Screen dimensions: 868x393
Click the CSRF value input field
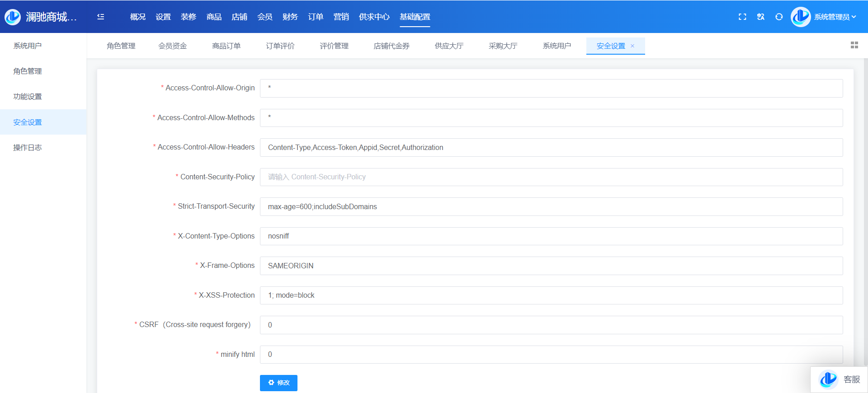coord(551,325)
